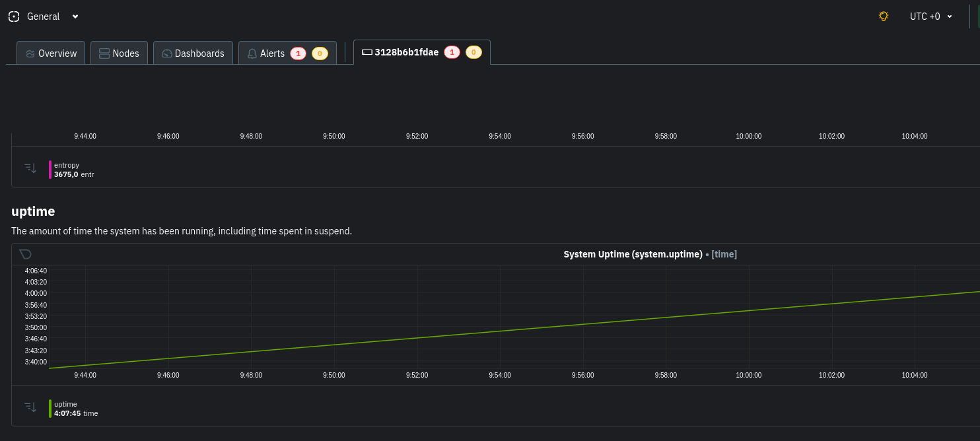Click the Overview tab icon
This screenshot has height=441, width=980.
pos(30,53)
